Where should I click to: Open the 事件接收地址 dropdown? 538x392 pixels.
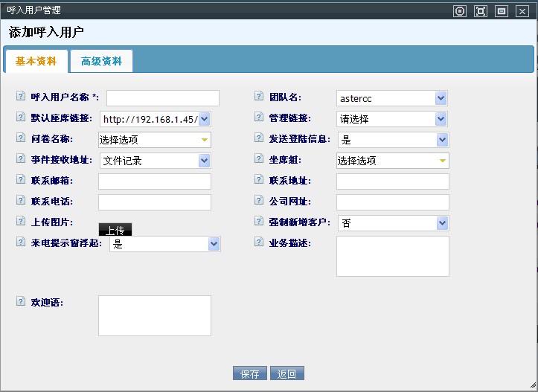tap(155, 161)
